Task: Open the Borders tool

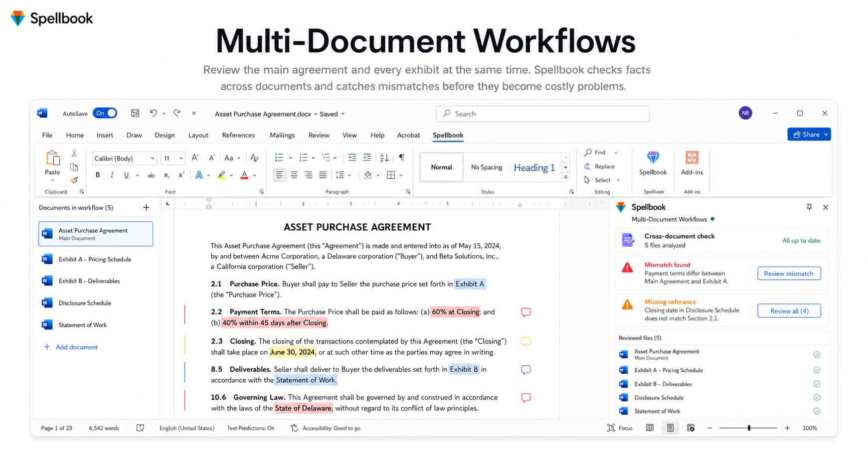Action: point(391,175)
